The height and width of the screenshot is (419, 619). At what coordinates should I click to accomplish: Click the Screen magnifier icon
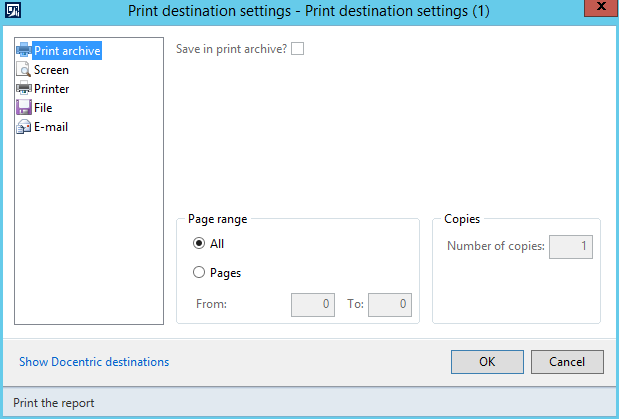click(x=24, y=70)
